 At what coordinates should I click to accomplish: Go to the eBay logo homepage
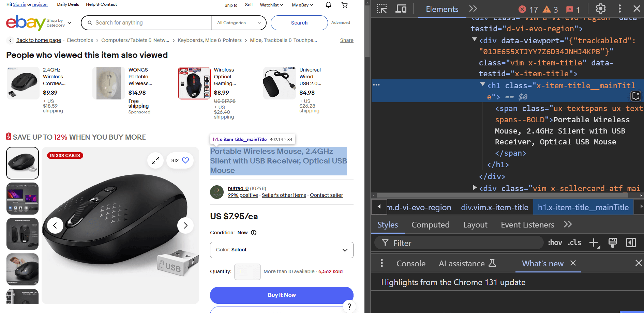26,22
